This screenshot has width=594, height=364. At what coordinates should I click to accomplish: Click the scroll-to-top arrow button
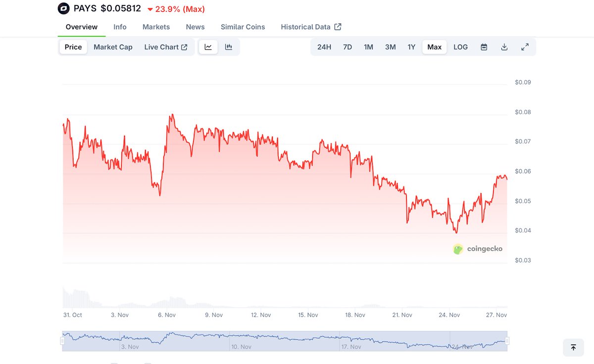pos(573,348)
